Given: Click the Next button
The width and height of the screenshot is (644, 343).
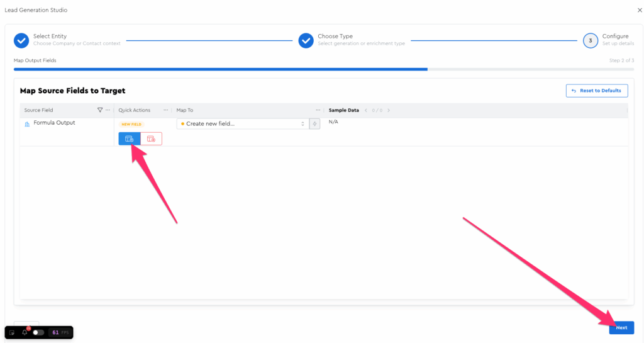Looking at the screenshot, I should click(621, 328).
